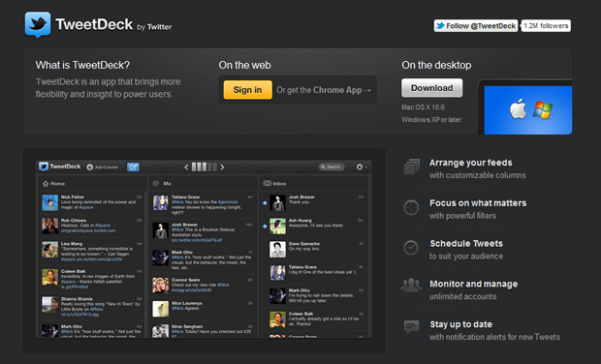Open the settings gear dropdown in preview
This screenshot has width=601, height=364.
click(x=361, y=167)
